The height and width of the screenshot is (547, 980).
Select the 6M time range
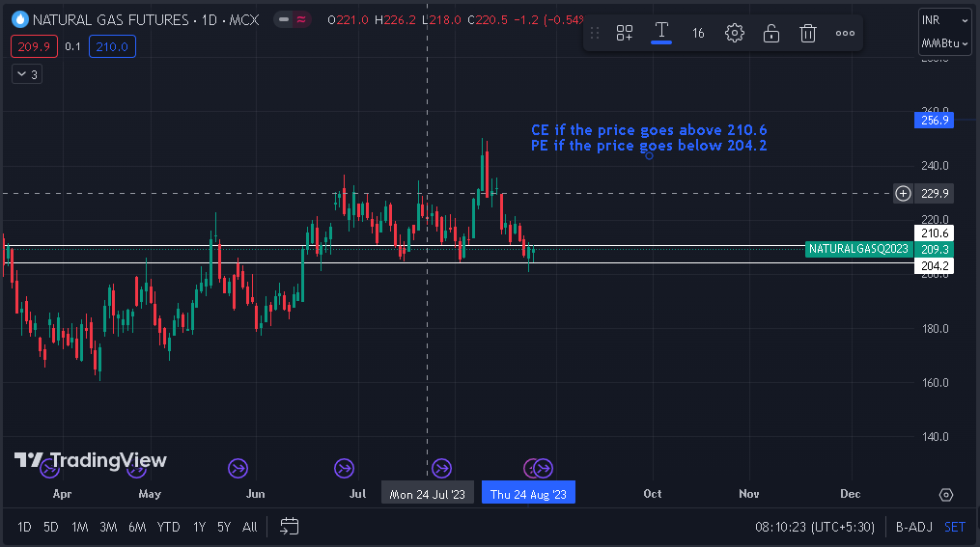pyautogui.click(x=137, y=527)
